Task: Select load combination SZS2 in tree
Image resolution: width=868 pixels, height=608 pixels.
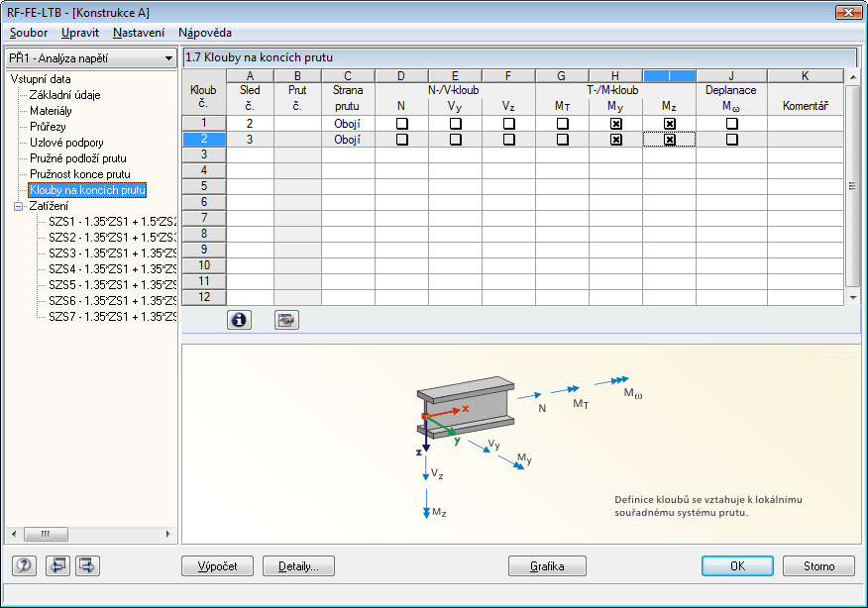Action: (112, 238)
